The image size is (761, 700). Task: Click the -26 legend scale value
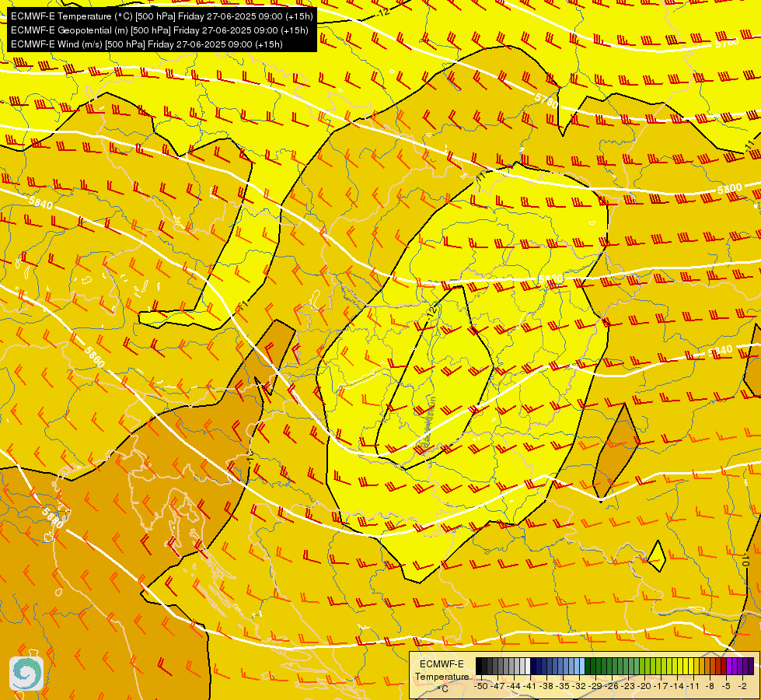pos(612,687)
